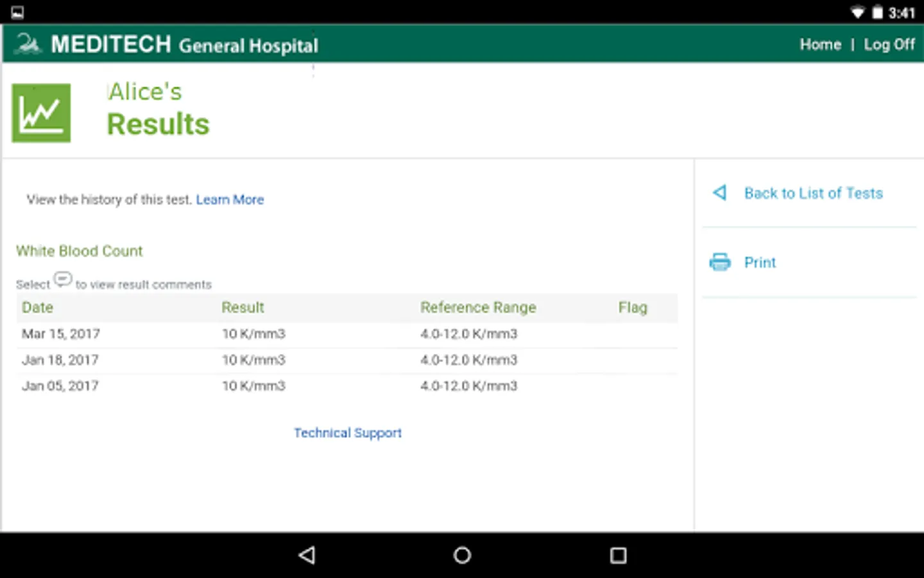Click the Alice's Results title

(x=158, y=109)
